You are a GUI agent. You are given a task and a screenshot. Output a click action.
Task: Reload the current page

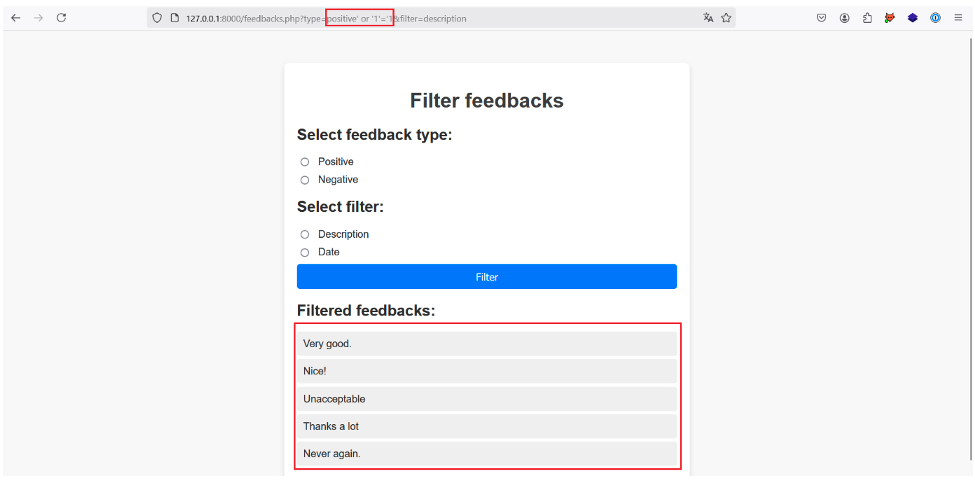pos(61,18)
